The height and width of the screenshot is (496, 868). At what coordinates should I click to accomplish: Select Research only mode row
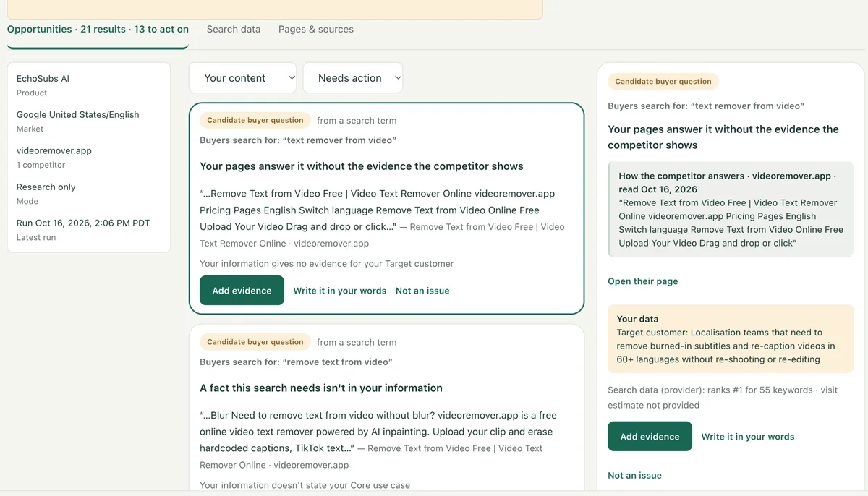point(89,193)
